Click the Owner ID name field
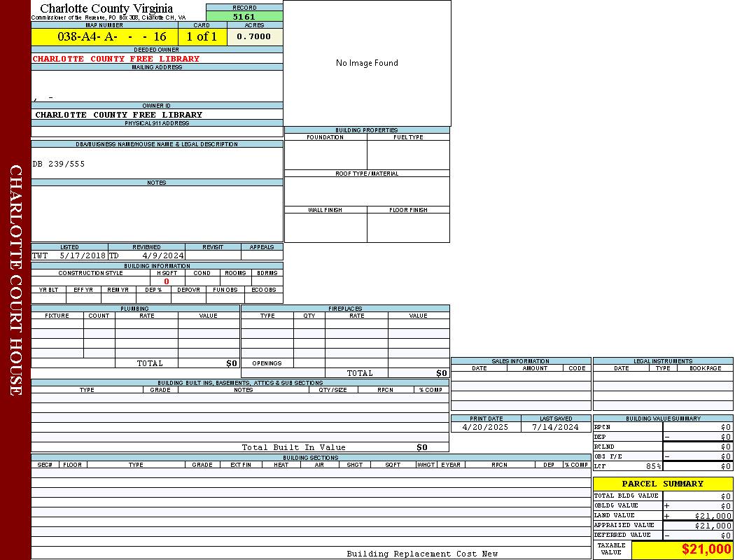735x560 pixels. (119, 115)
